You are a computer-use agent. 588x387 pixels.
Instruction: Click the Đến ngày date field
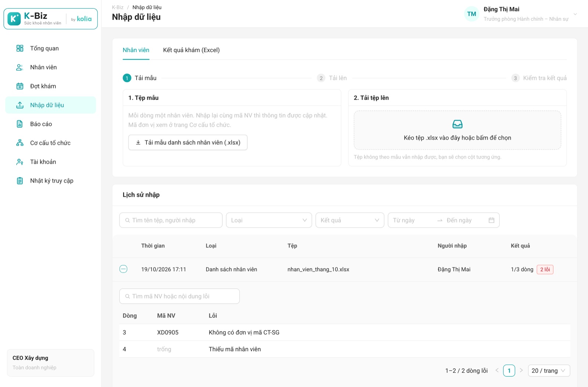coord(465,220)
